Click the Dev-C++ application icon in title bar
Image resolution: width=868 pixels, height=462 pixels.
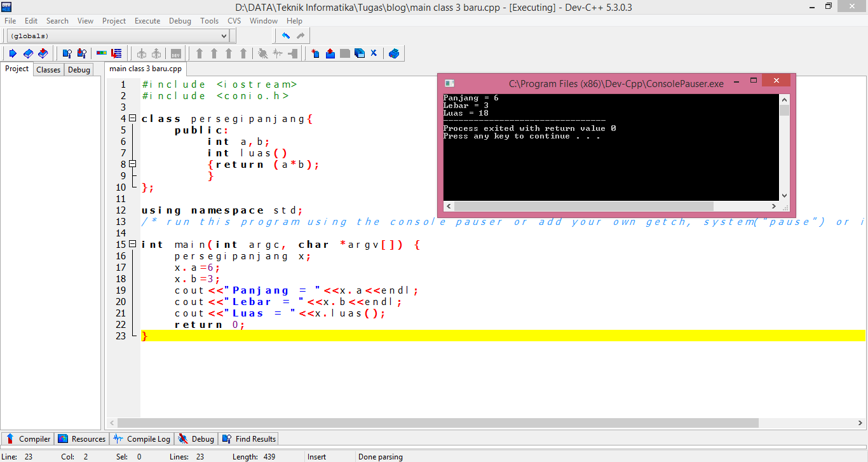click(6, 7)
